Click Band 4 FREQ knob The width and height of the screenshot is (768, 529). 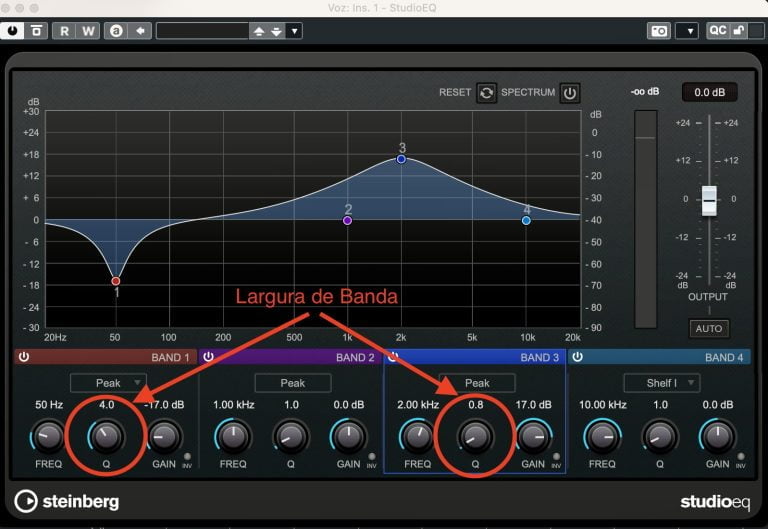[602, 436]
